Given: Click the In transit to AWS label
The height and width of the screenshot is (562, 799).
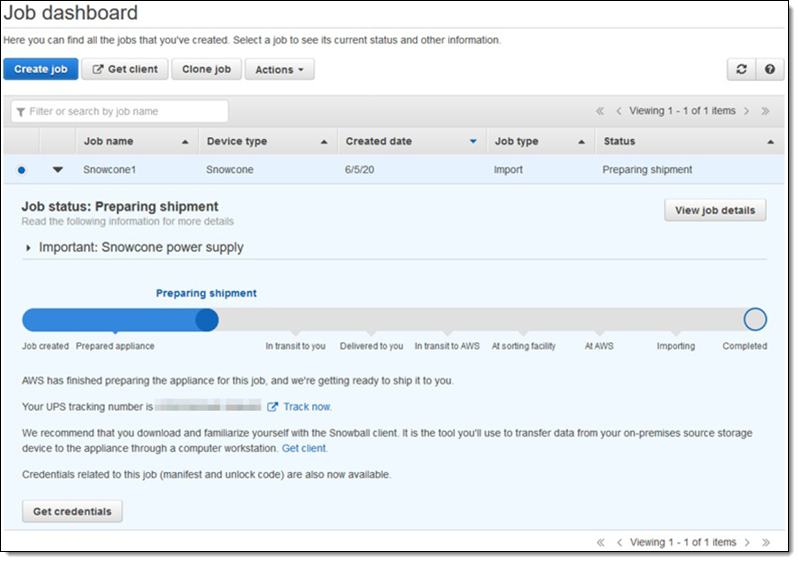Looking at the screenshot, I should pyautogui.click(x=447, y=346).
